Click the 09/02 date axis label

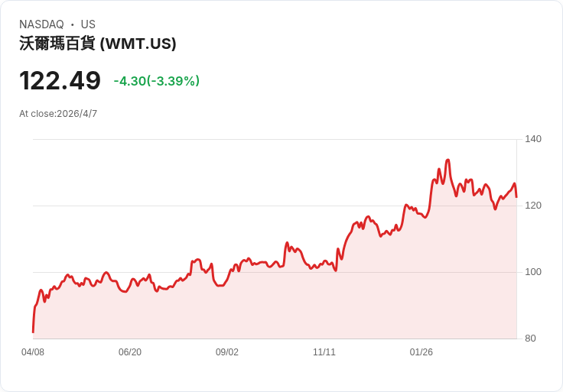click(227, 352)
